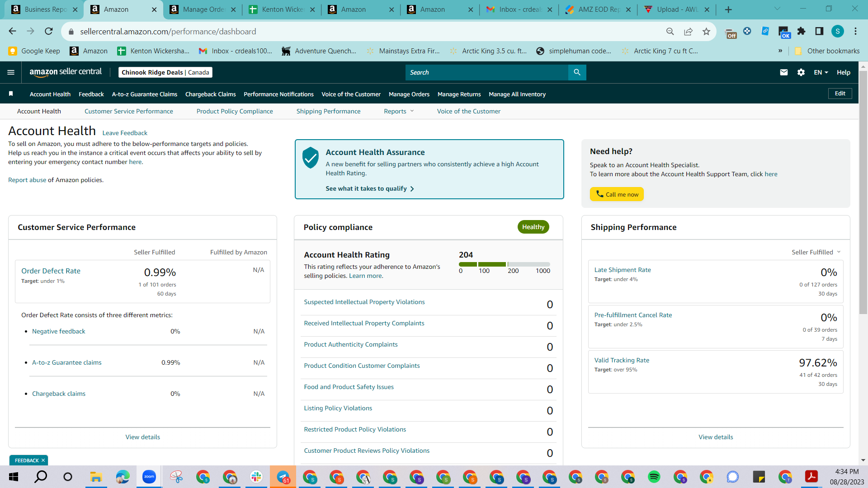The image size is (868, 488).
Task: Open Suspected Intellectual Property Violations link
Action: 364,302
